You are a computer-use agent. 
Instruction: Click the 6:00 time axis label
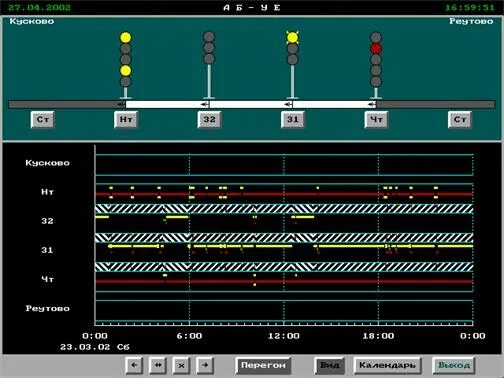click(189, 336)
